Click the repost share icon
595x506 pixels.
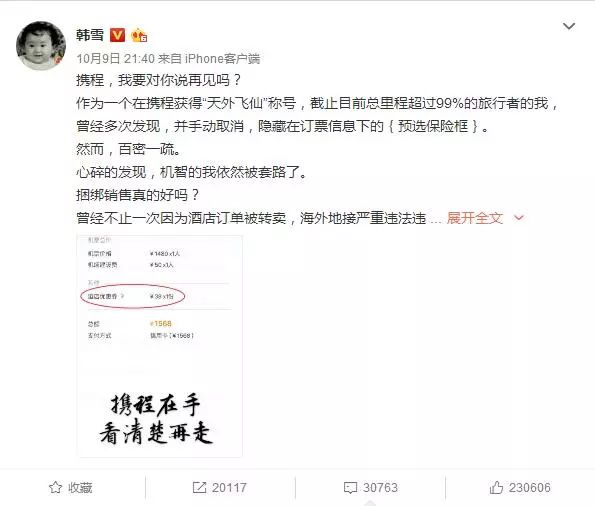(199, 487)
